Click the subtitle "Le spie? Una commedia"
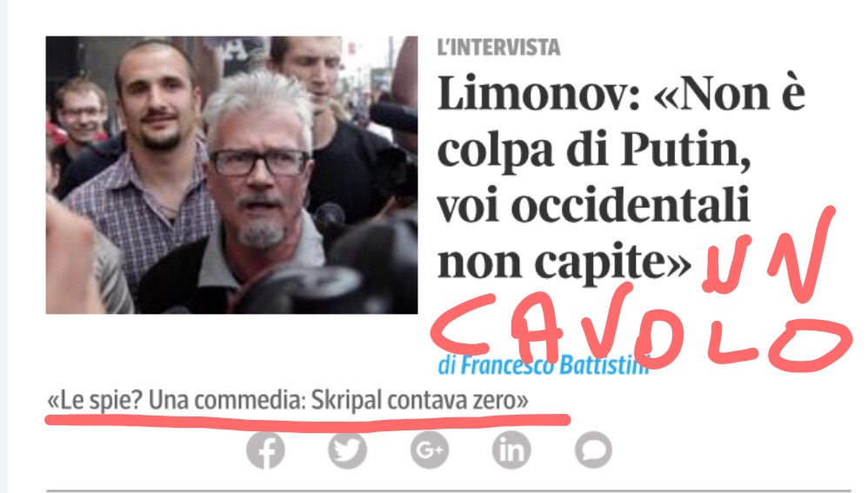Image resolution: width=868 pixels, height=493 pixels. tap(288, 400)
